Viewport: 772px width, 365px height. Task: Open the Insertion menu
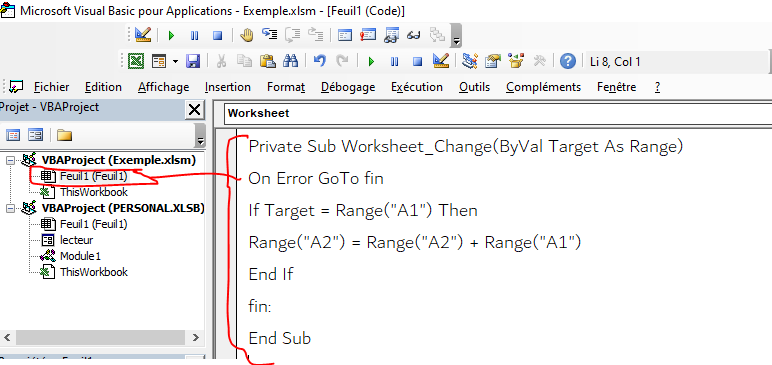(227, 87)
